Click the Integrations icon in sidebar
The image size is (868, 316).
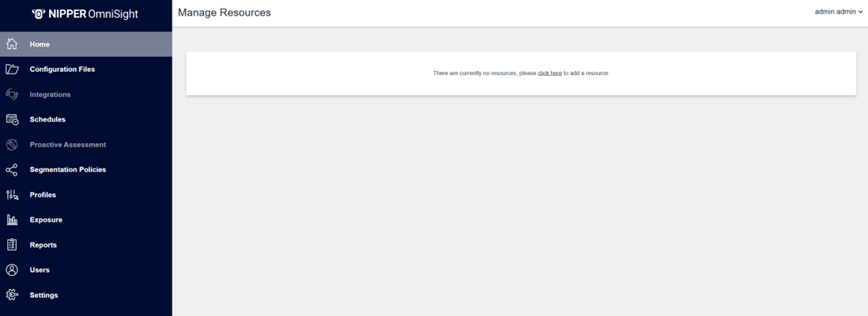[12, 95]
